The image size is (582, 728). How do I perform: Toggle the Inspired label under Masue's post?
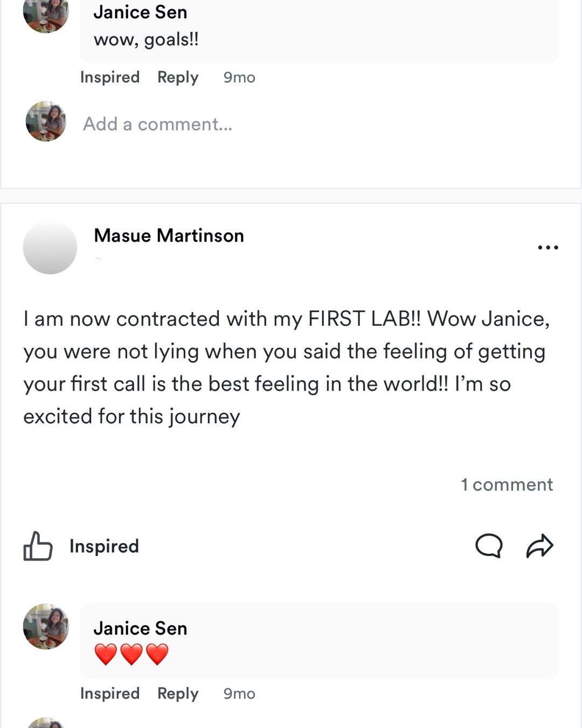click(104, 546)
